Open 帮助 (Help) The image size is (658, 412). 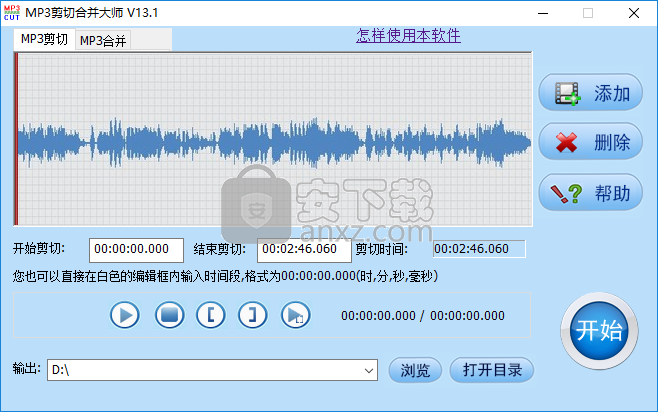[590, 193]
